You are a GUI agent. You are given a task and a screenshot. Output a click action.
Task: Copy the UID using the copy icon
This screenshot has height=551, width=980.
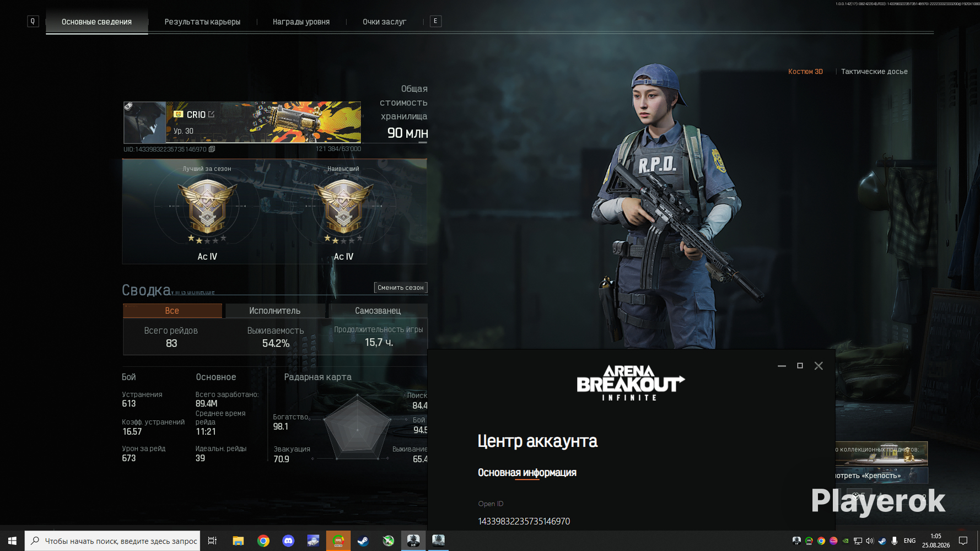click(212, 149)
